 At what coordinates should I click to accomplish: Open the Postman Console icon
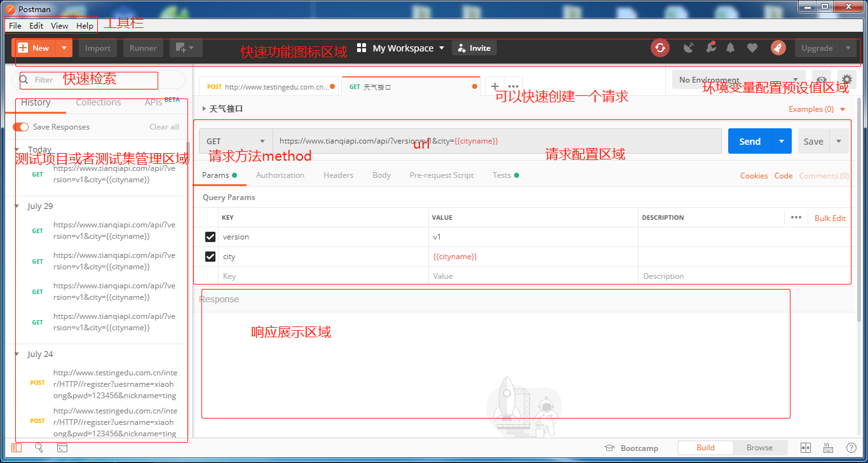62,448
